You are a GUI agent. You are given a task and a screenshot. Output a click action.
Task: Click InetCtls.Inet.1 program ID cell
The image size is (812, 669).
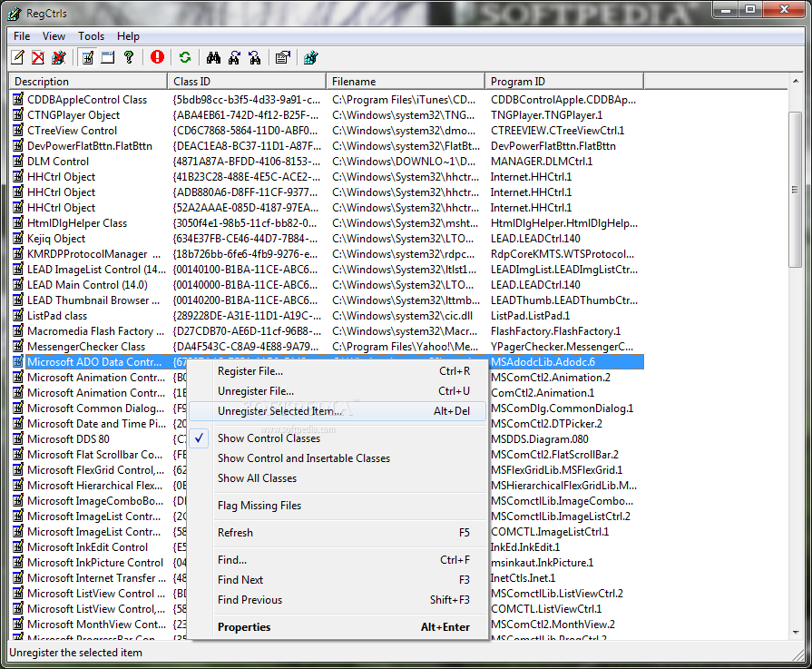pos(523,578)
